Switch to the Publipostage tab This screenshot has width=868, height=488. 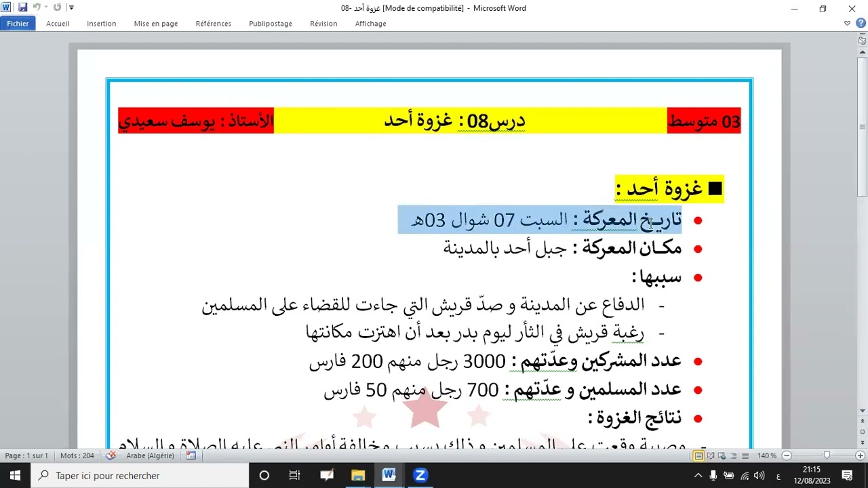tap(271, 23)
